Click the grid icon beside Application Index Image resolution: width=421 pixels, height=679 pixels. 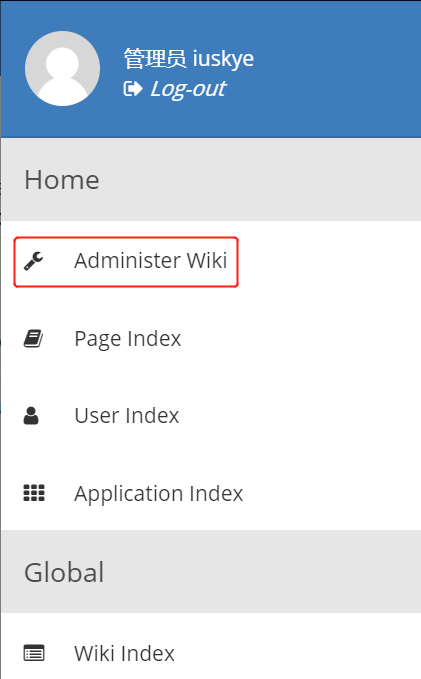(34, 493)
